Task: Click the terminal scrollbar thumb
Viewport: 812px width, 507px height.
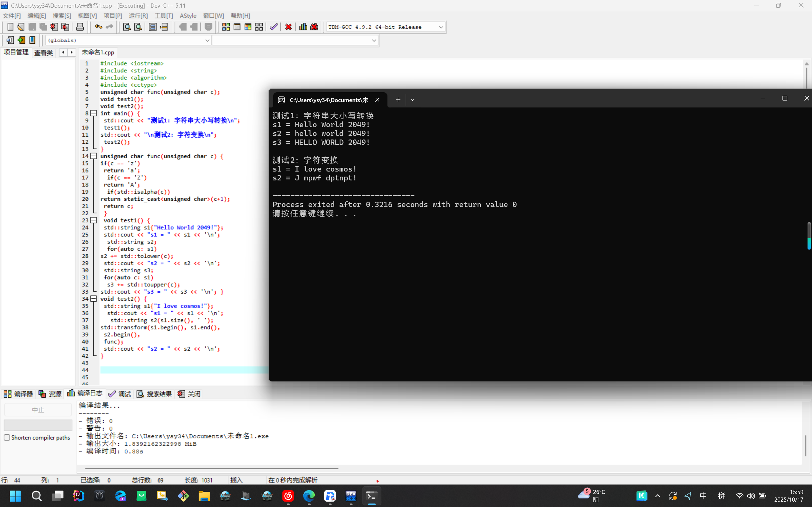Action: [809, 236]
